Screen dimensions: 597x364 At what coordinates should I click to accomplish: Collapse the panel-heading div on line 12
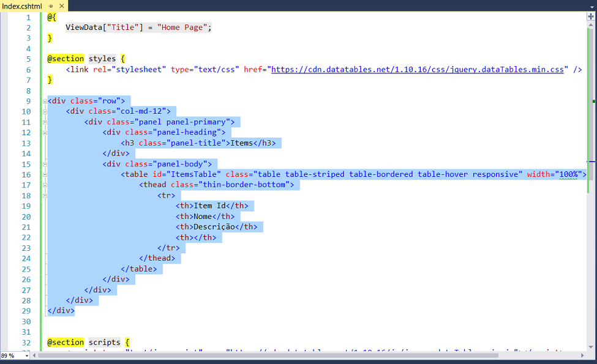pyautogui.click(x=45, y=133)
